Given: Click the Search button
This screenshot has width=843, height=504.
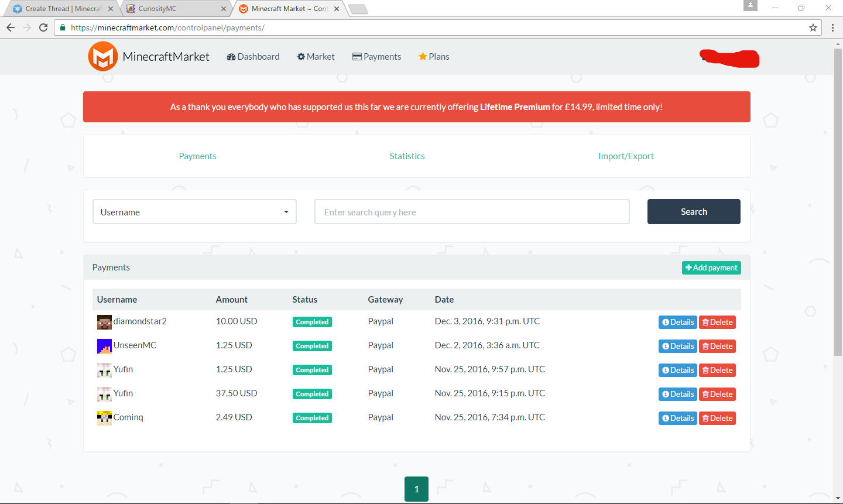Looking at the screenshot, I should pos(694,211).
